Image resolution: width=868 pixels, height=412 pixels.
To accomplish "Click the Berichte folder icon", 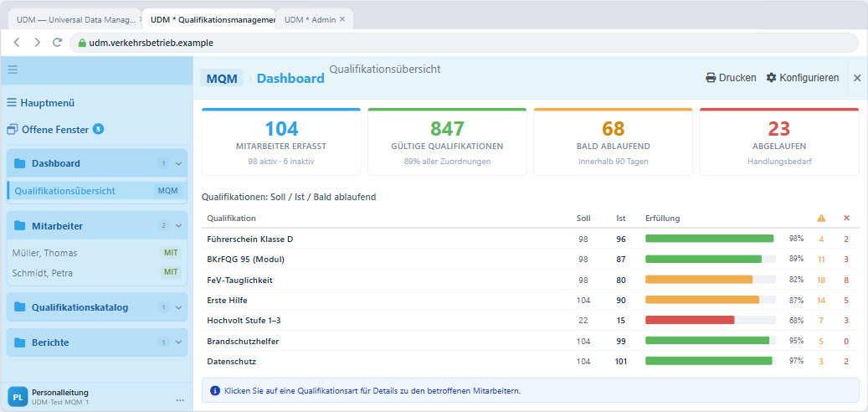I will [x=20, y=342].
